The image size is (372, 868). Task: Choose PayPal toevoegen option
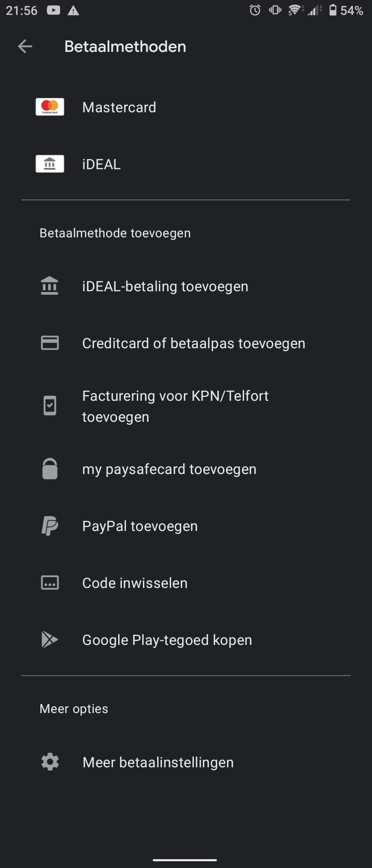coord(186,526)
